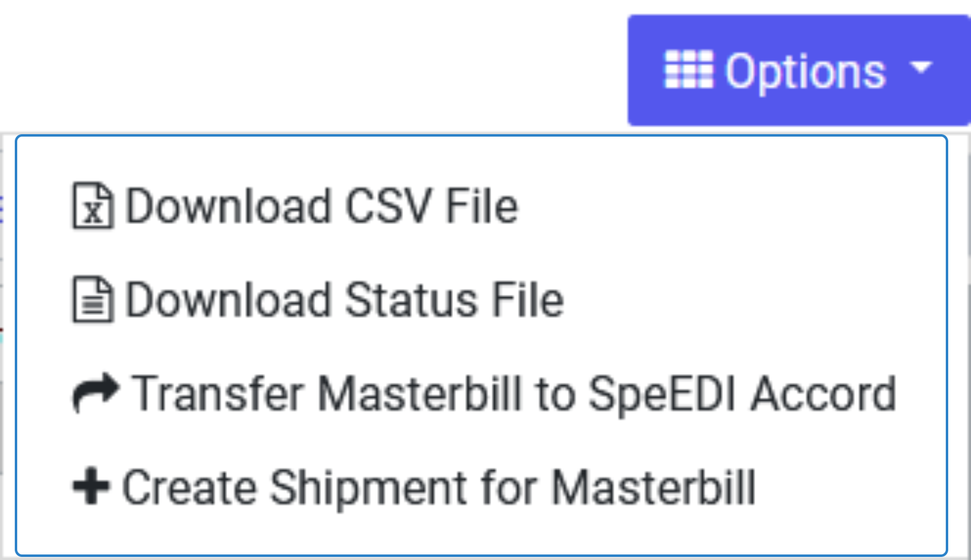
Task: Click the "Masterbill" word in the last menu entry
Action: click(x=653, y=487)
